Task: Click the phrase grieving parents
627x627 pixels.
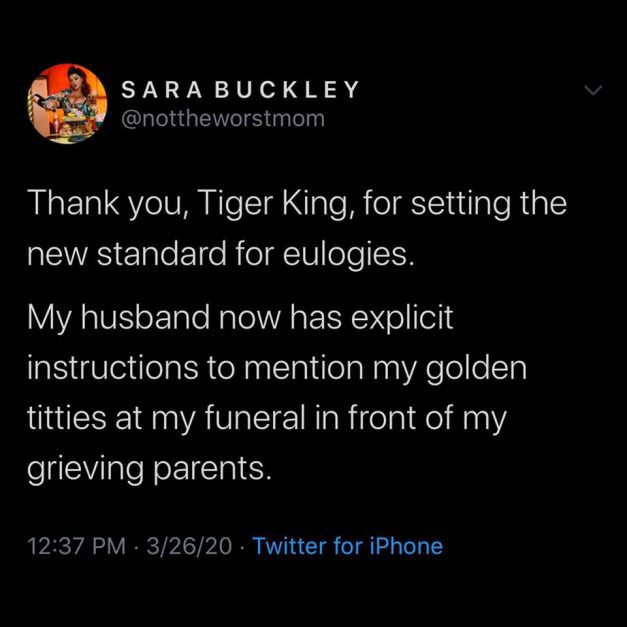Action: 149,468
